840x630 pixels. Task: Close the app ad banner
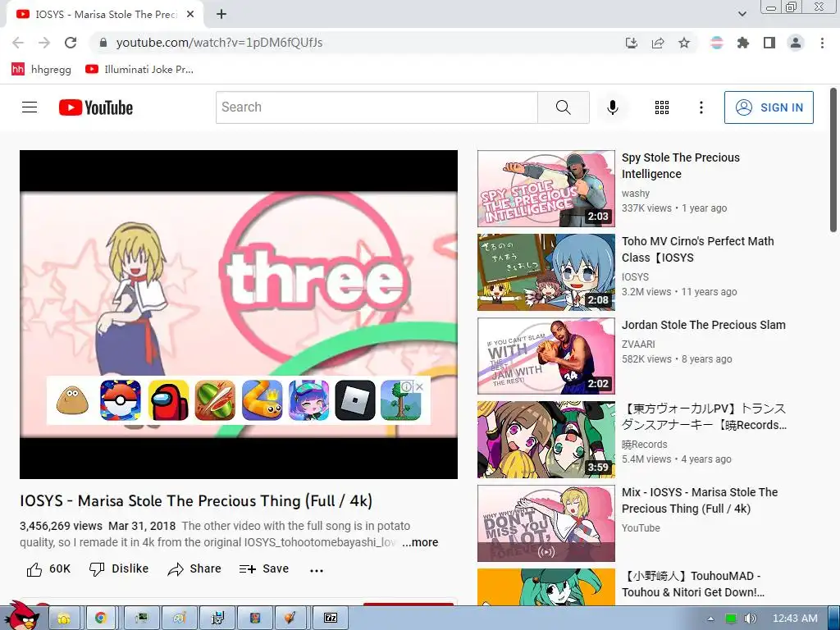pos(419,386)
